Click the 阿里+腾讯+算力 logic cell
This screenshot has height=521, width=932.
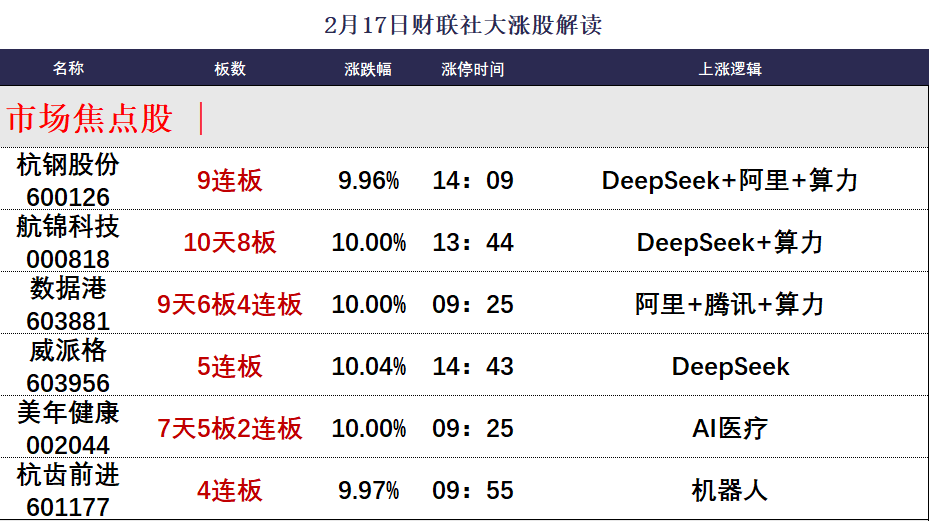click(x=730, y=304)
